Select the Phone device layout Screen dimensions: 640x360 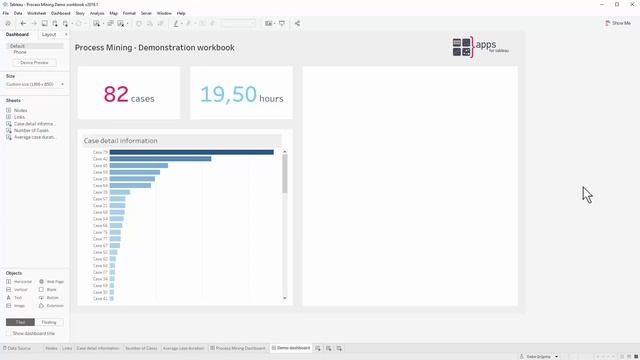tap(20, 52)
